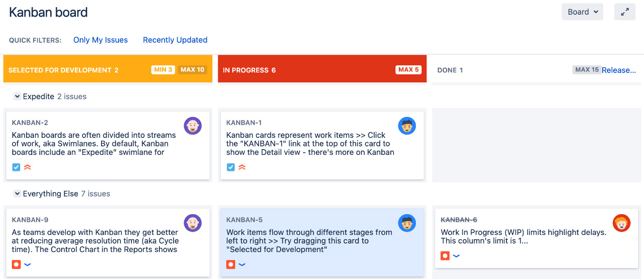Click the task checkbox icon on KANBAN-2
The width and height of the screenshot is (644, 279).
[16, 167]
